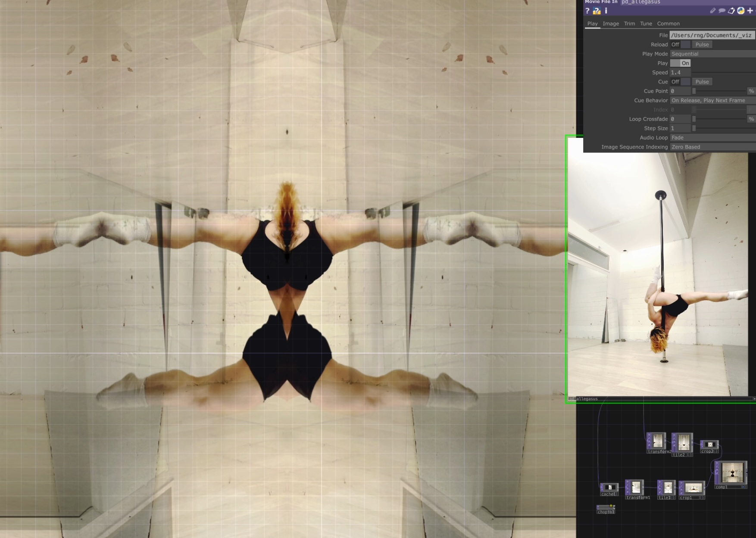Expand the Cue Behavior dropdown
756x538 pixels.
tap(712, 100)
